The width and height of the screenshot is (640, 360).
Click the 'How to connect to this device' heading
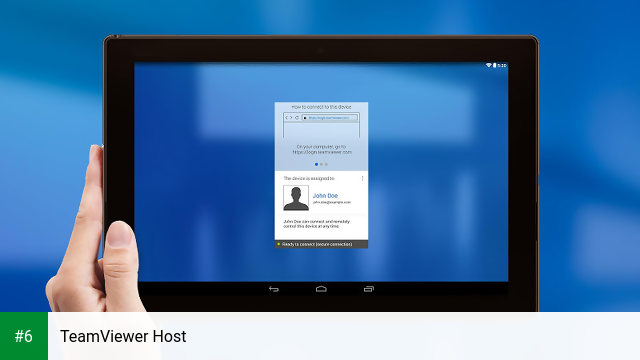[321, 107]
